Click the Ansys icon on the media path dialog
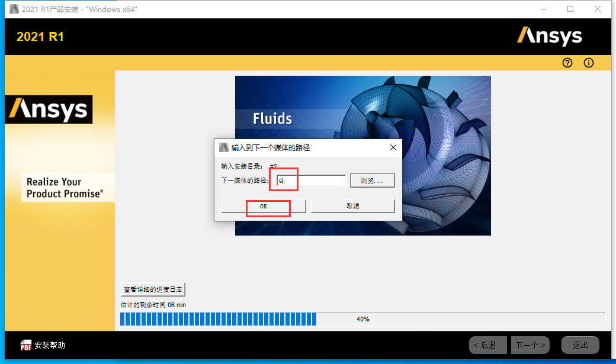The width and height of the screenshot is (616, 364). coord(224,147)
